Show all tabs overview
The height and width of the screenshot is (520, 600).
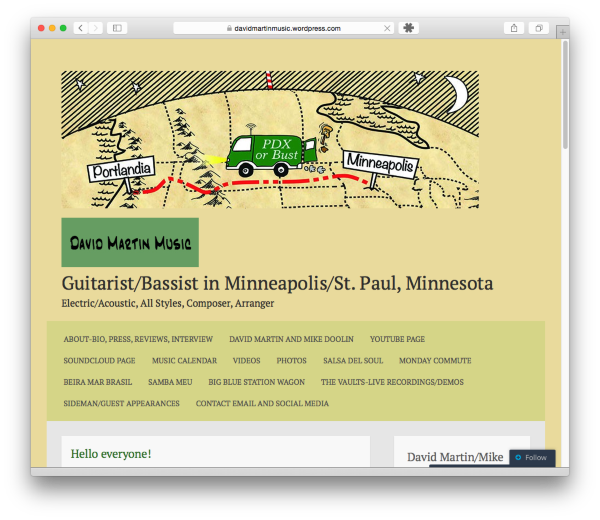(538, 28)
